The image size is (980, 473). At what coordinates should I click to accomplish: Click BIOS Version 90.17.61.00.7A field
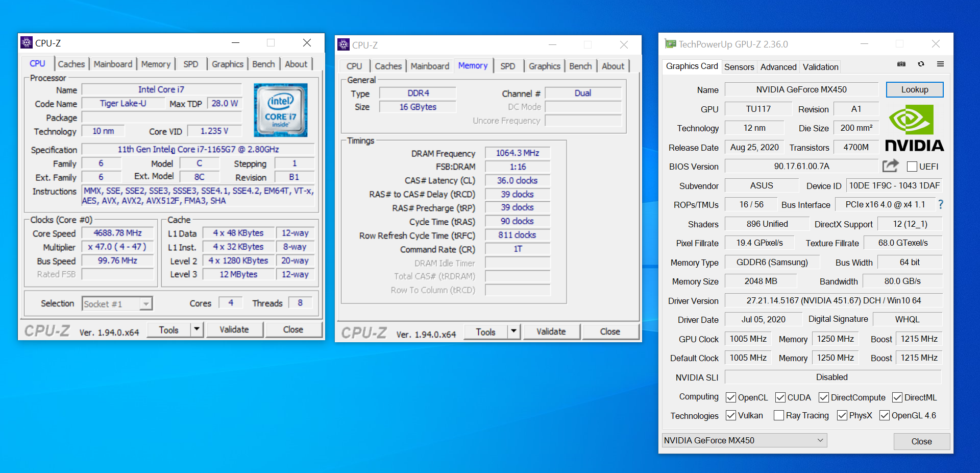pos(801,166)
